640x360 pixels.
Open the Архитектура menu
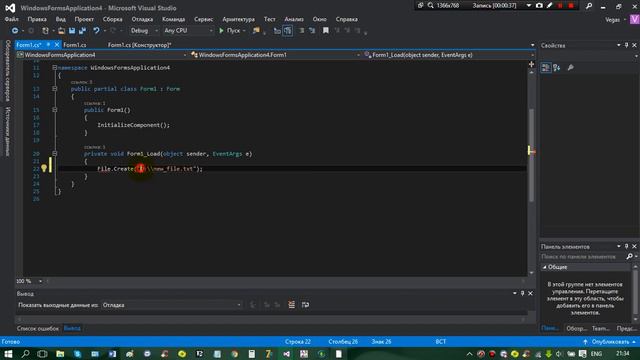coord(238,19)
